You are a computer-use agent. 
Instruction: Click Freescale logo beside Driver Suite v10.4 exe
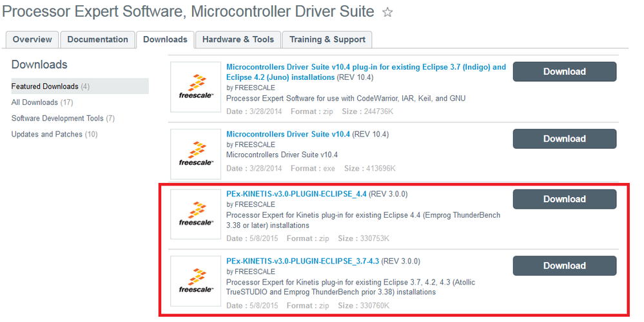click(x=195, y=154)
